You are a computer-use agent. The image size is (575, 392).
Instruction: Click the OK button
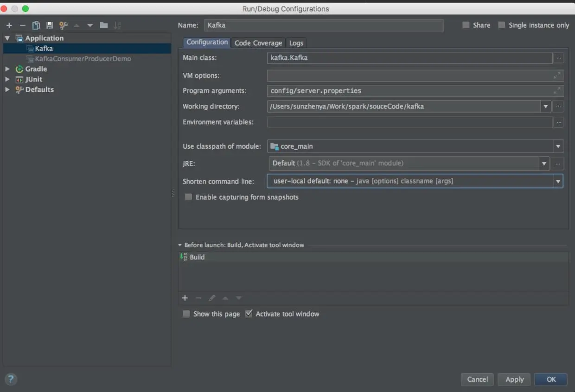[551, 379]
